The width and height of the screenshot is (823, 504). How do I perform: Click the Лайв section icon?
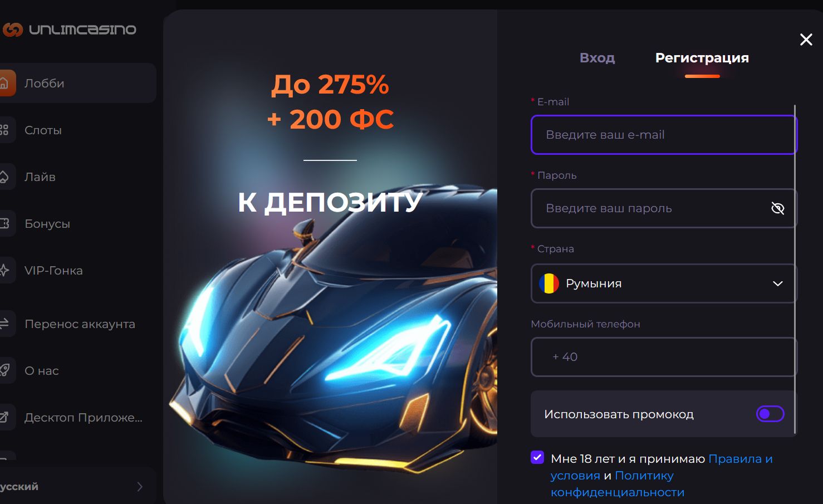click(5, 177)
